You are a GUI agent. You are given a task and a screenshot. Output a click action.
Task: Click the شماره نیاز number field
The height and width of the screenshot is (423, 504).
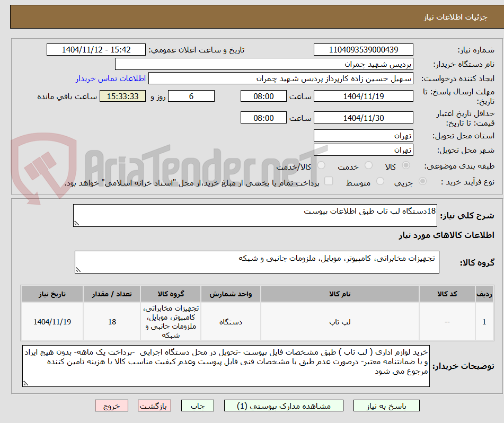tap(363, 50)
